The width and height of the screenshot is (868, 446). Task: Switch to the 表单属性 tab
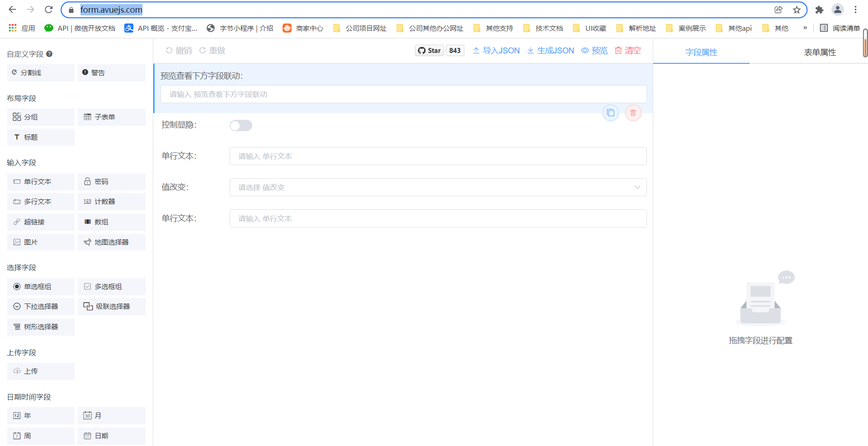pos(821,52)
